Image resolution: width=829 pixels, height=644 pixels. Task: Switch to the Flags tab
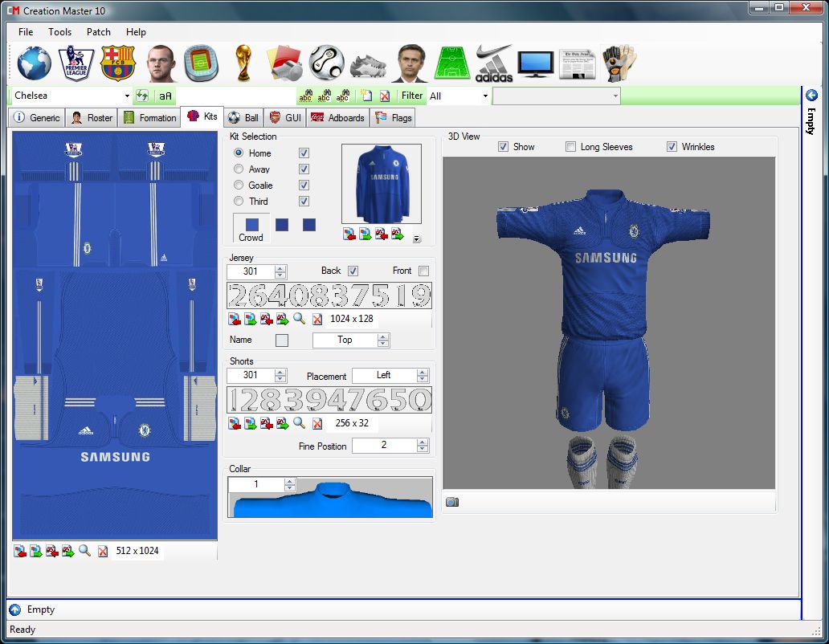pyautogui.click(x=393, y=118)
